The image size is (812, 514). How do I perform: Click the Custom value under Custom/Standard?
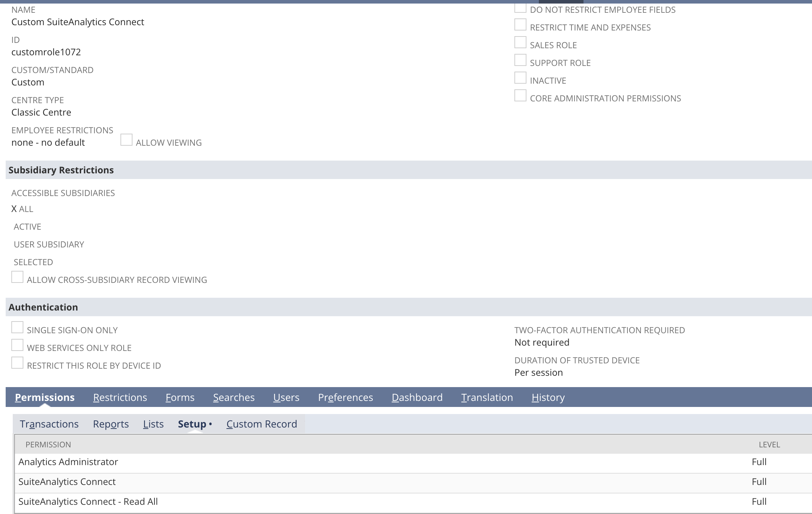pyautogui.click(x=28, y=82)
